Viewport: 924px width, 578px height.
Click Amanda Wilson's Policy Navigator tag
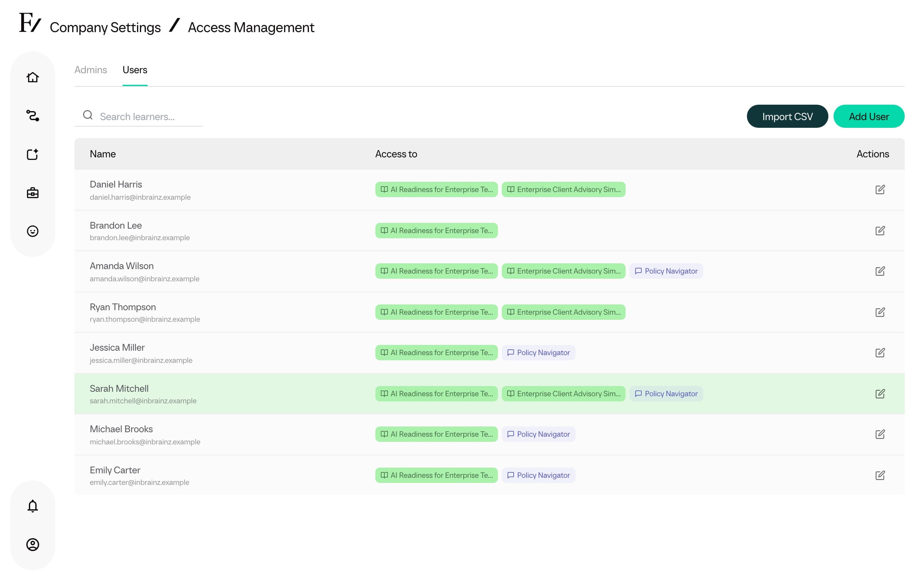coord(666,271)
